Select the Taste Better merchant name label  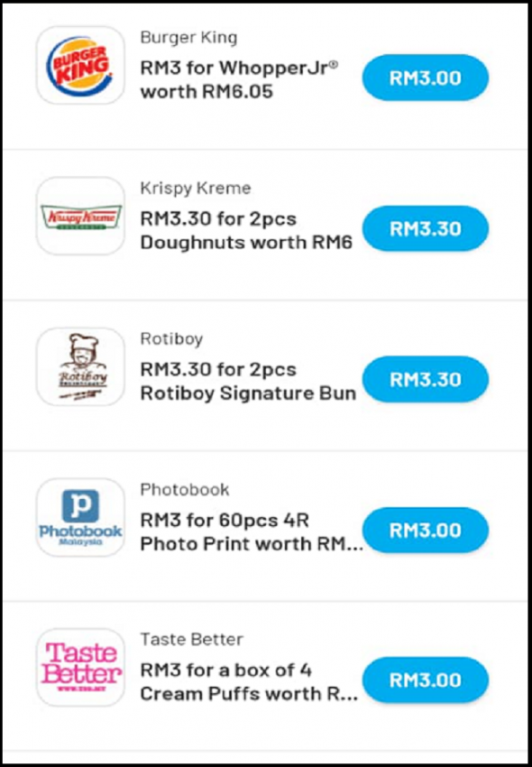pos(192,640)
